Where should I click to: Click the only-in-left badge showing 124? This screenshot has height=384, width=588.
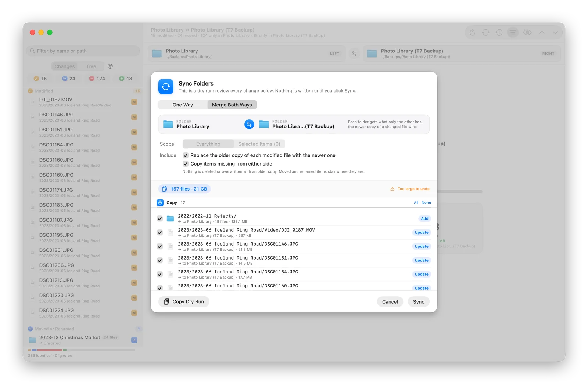[x=97, y=79]
